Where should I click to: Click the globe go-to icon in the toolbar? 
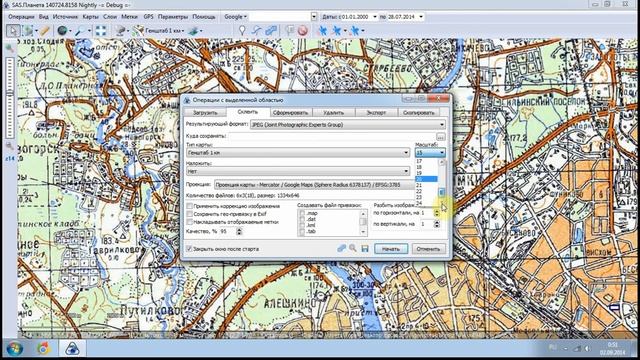coord(62,31)
